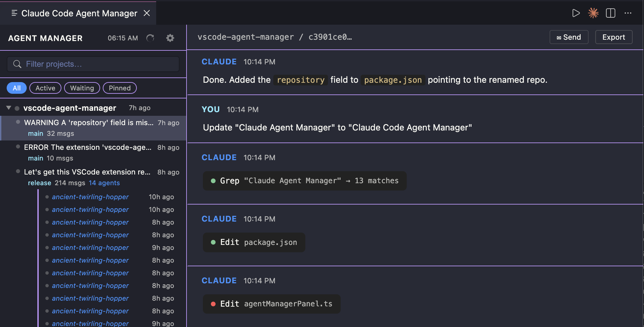Click the red status dot beside agentManagerPanel.ts
This screenshot has height=327, width=644.
[x=213, y=304]
